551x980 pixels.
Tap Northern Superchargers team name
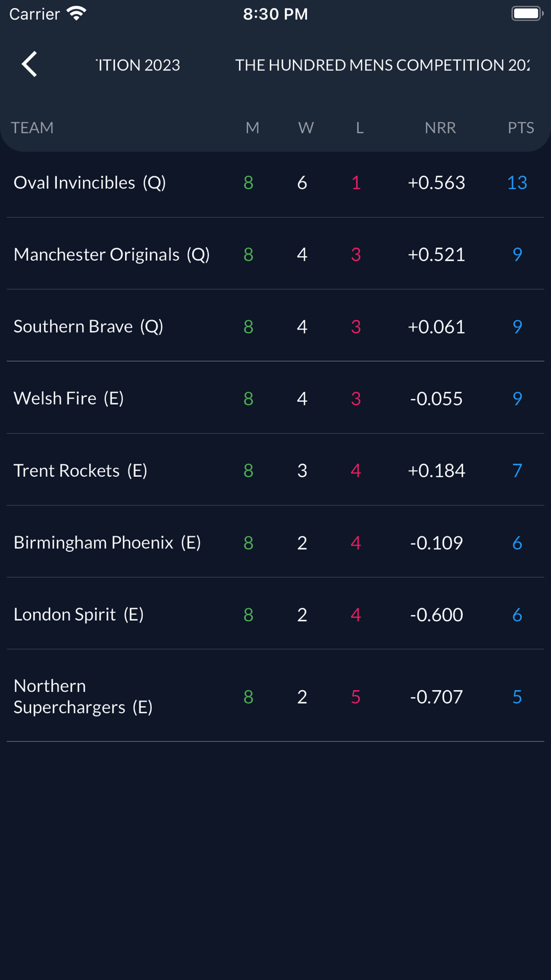pos(83,696)
